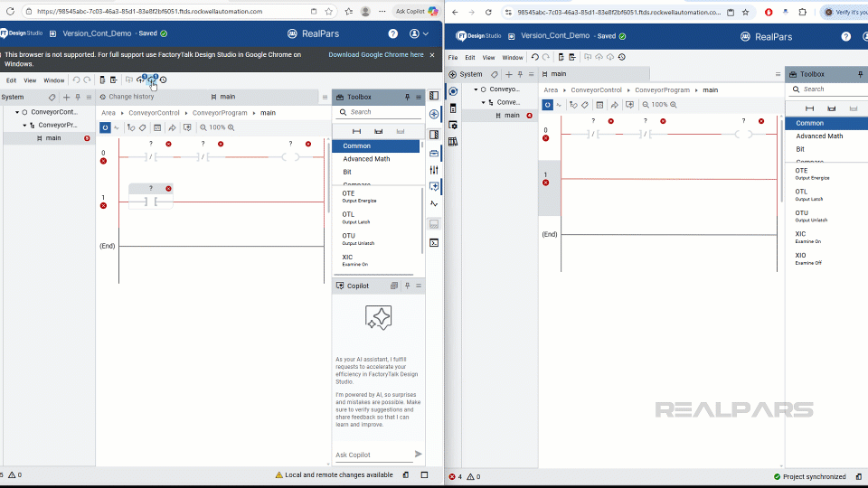Image resolution: width=868 pixels, height=488 pixels.
Task: Open the history clock icon in left window toolbar
Action: pos(164,80)
